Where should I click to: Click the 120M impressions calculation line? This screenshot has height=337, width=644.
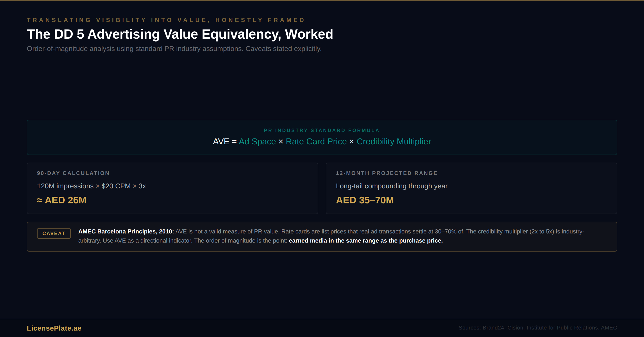[91, 186]
